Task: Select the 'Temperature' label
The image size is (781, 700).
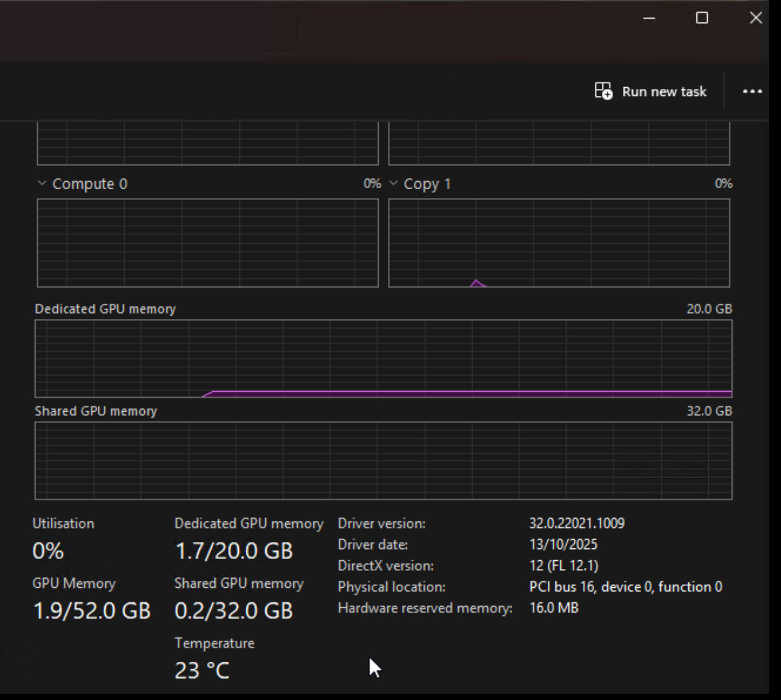Action: (214, 644)
